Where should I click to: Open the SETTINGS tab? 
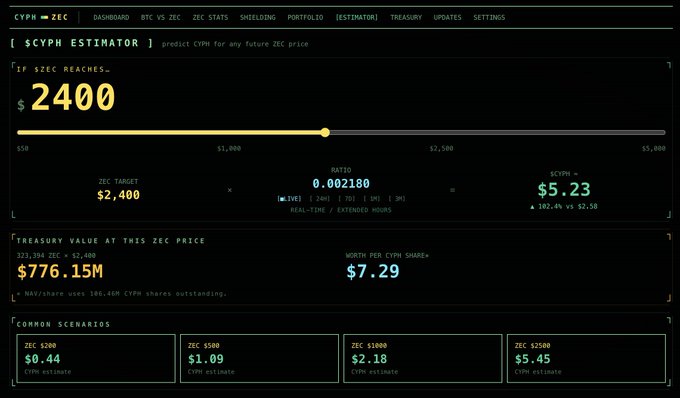(x=489, y=17)
